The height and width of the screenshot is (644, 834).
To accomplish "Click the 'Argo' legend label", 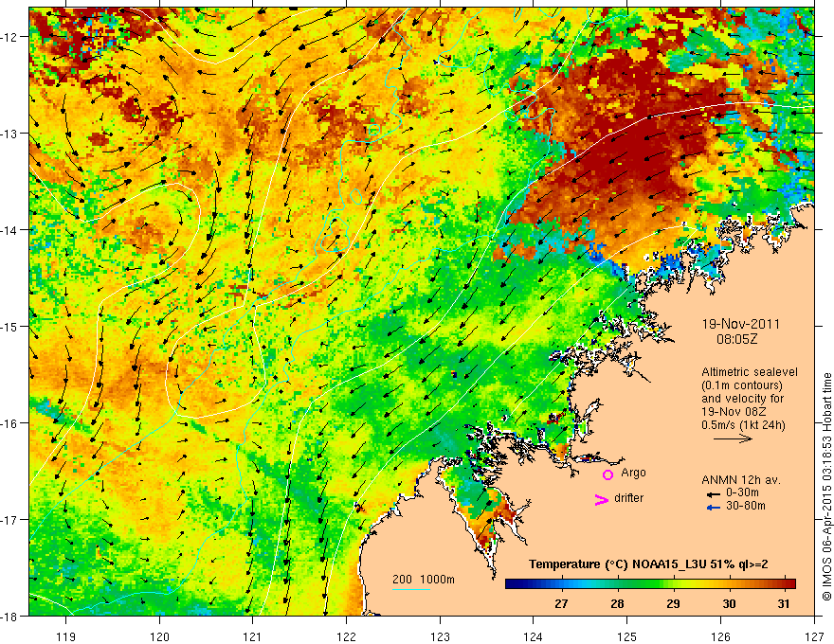I will coord(633,473).
